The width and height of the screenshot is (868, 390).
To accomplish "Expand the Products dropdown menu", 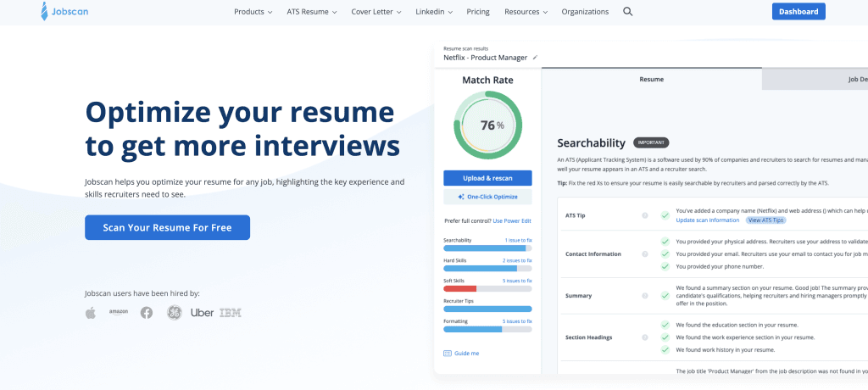I will coord(253,12).
